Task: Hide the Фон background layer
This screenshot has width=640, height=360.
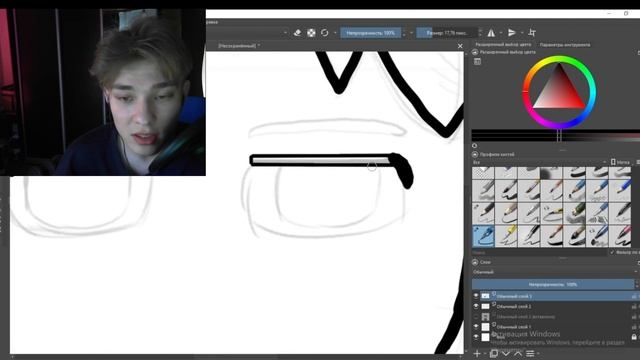Action: 476,337
